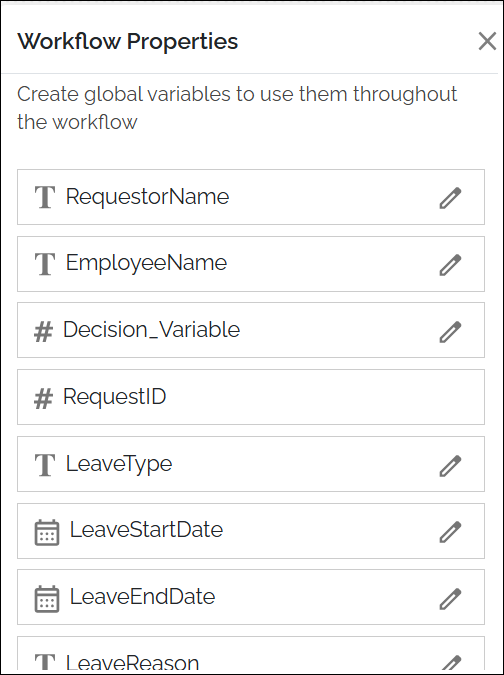
Task: Click the number hash icon of Decision_Variable
Action: pos(43,332)
